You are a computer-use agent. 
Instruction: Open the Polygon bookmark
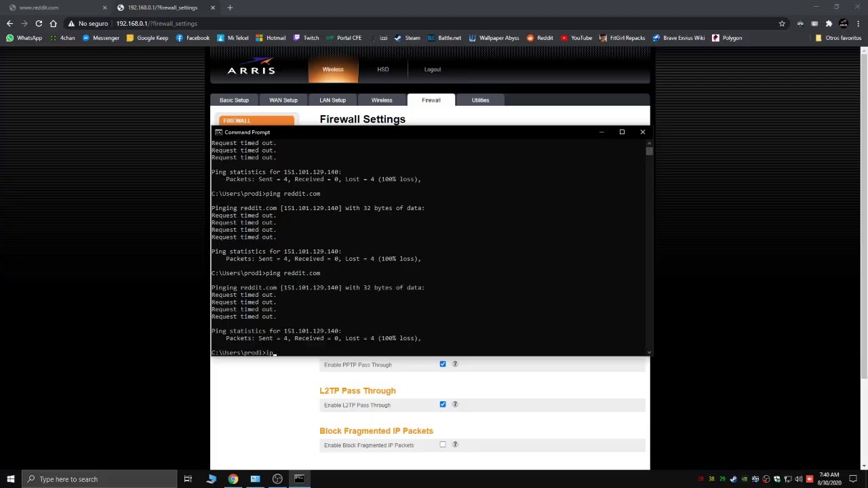coord(727,38)
